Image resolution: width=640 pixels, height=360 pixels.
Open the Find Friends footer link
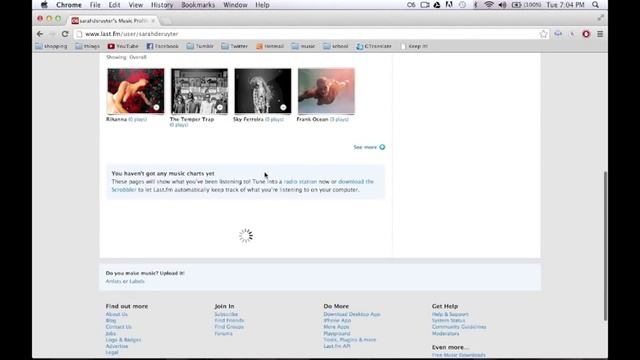pyautogui.click(x=229, y=320)
